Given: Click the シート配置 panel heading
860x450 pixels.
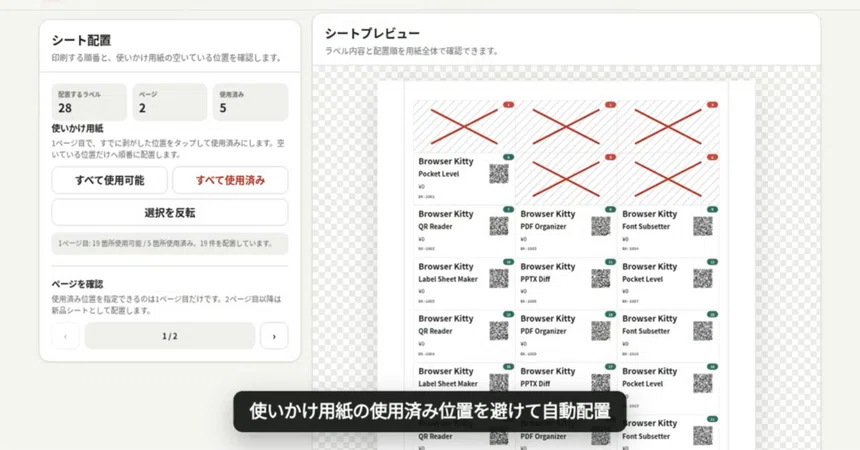Looking at the screenshot, I should 81,41.
